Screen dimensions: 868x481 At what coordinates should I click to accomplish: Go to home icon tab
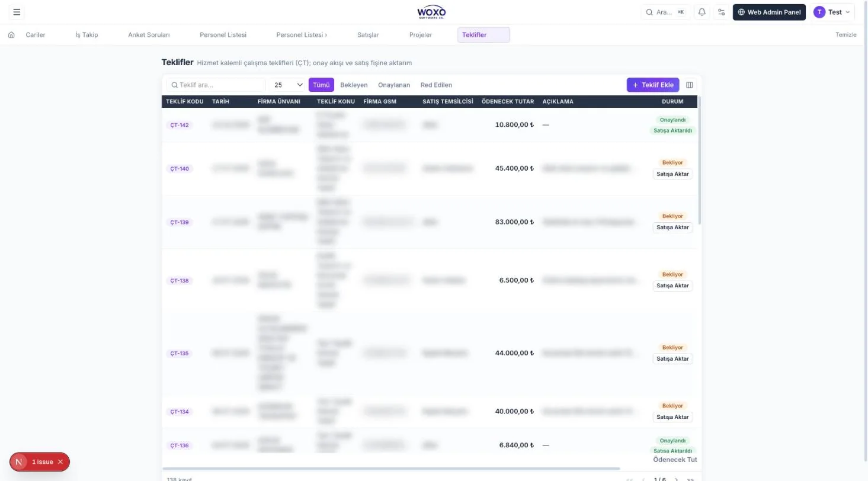[11, 35]
